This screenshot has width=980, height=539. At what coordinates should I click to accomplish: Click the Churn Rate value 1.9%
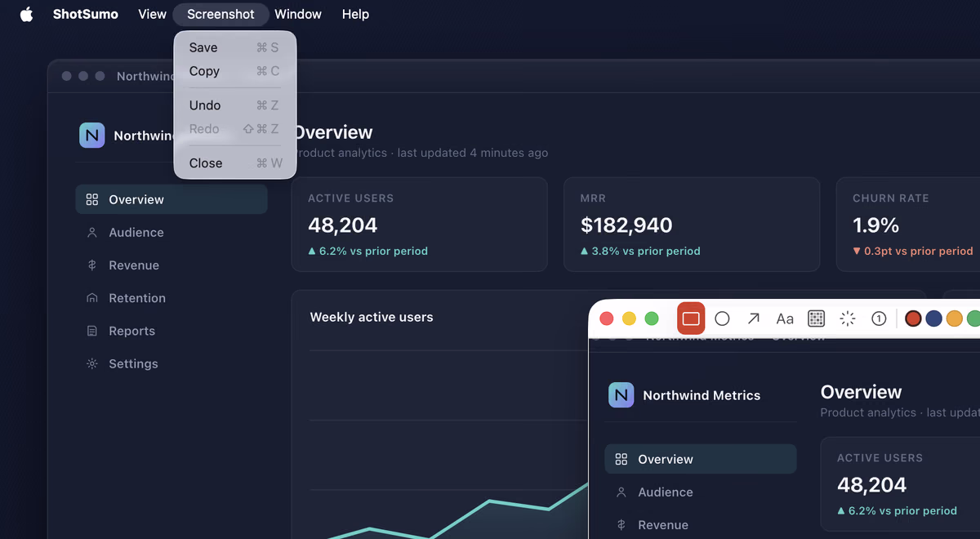click(x=875, y=225)
